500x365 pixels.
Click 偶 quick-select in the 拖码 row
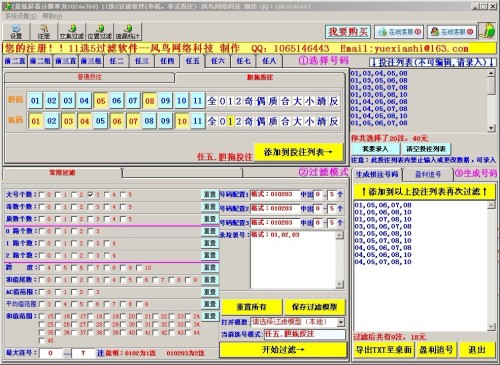coord(261,121)
